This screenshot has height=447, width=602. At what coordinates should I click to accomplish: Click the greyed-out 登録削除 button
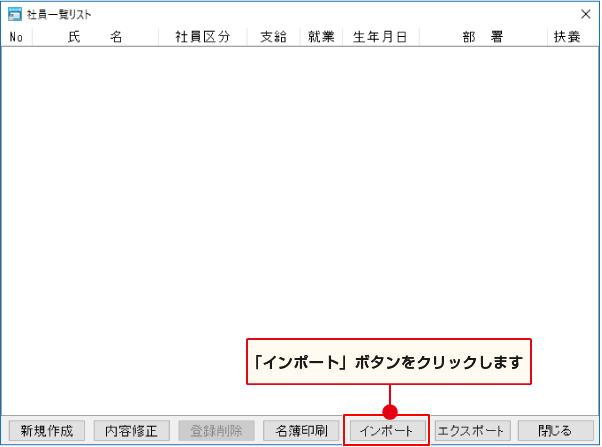click(216, 430)
